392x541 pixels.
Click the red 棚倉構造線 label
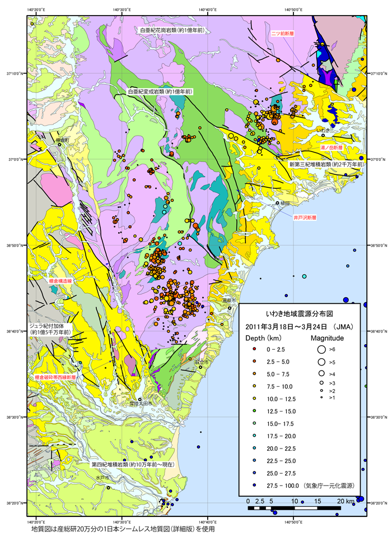click(x=60, y=281)
